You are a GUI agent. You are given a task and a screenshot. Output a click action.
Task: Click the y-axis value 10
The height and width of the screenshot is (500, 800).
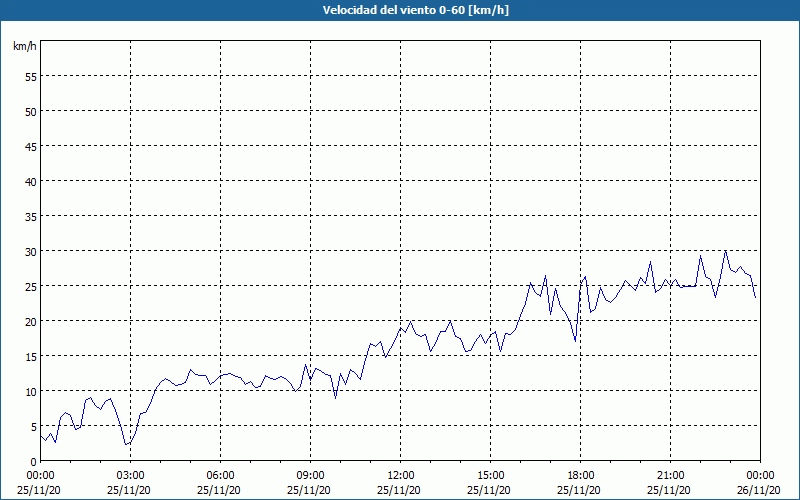click(31, 392)
